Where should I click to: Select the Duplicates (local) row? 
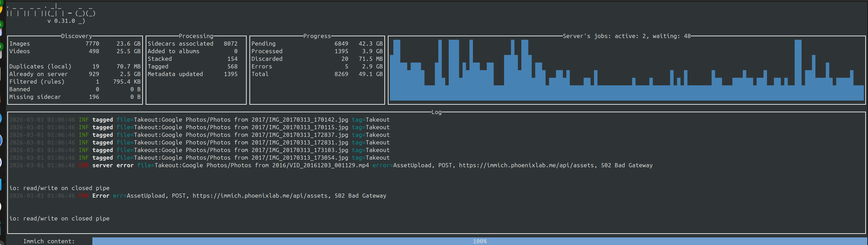[75, 66]
